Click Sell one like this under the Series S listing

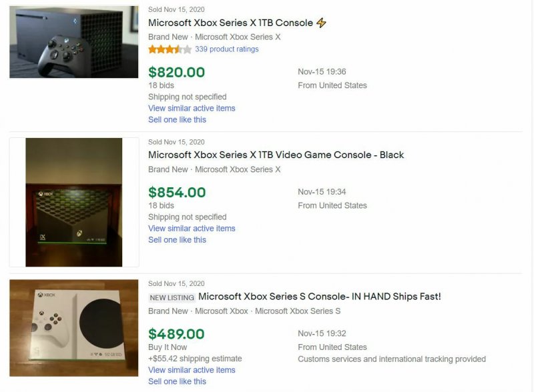point(177,381)
